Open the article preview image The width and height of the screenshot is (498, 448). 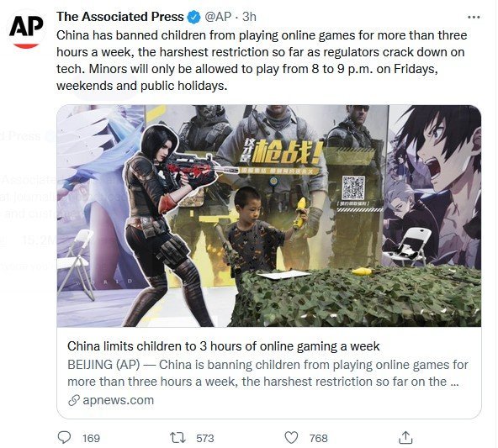pyautogui.click(x=269, y=216)
